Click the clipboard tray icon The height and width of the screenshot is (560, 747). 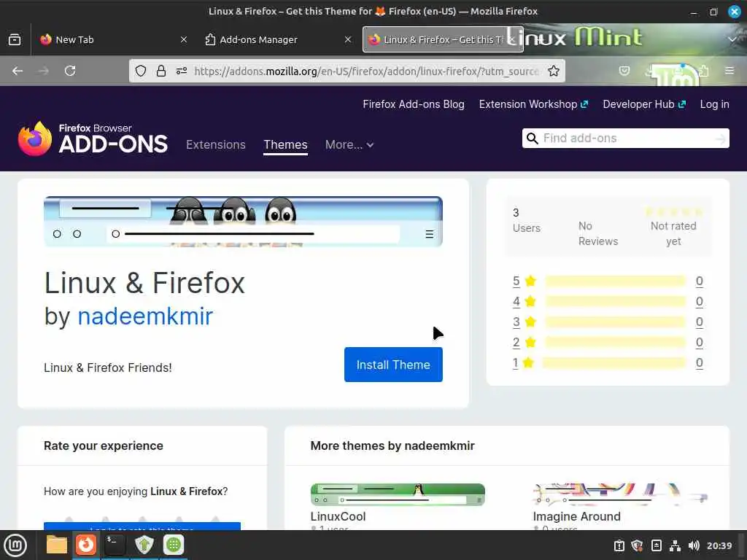point(619,545)
